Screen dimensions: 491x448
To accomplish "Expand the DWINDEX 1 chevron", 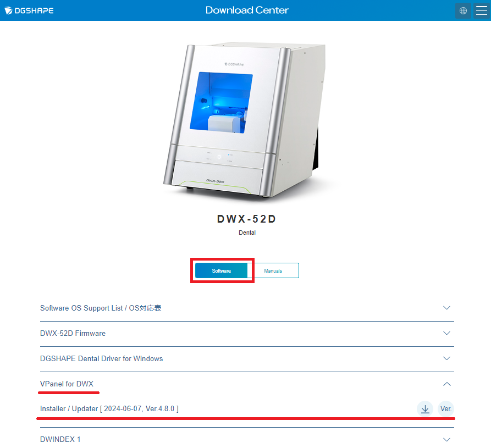I will click(447, 440).
